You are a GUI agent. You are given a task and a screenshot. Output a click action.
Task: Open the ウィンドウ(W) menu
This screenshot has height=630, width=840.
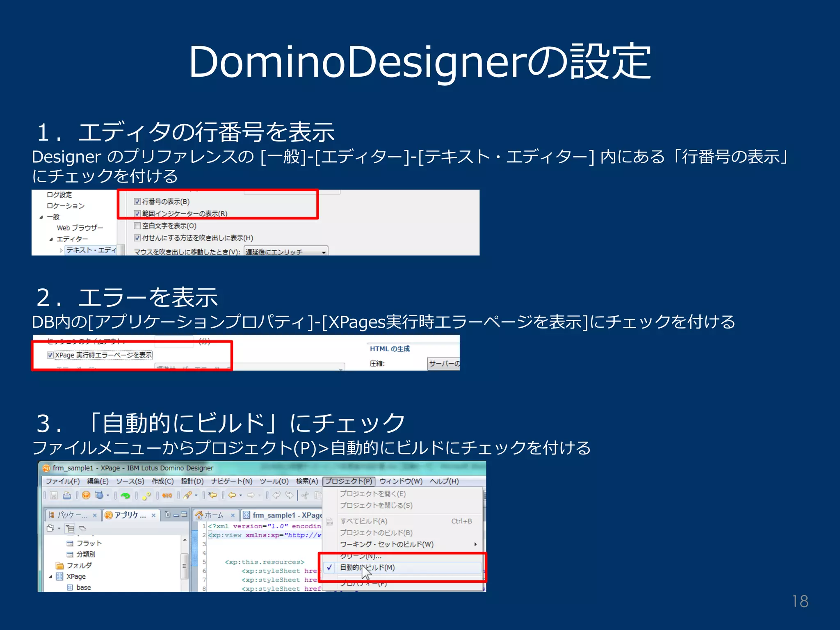[401, 481]
